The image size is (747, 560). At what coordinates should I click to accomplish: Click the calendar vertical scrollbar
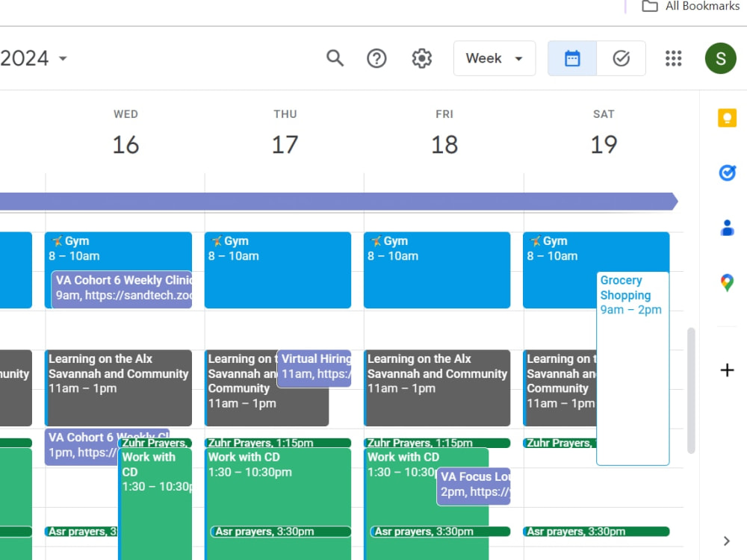pyautogui.click(x=691, y=391)
